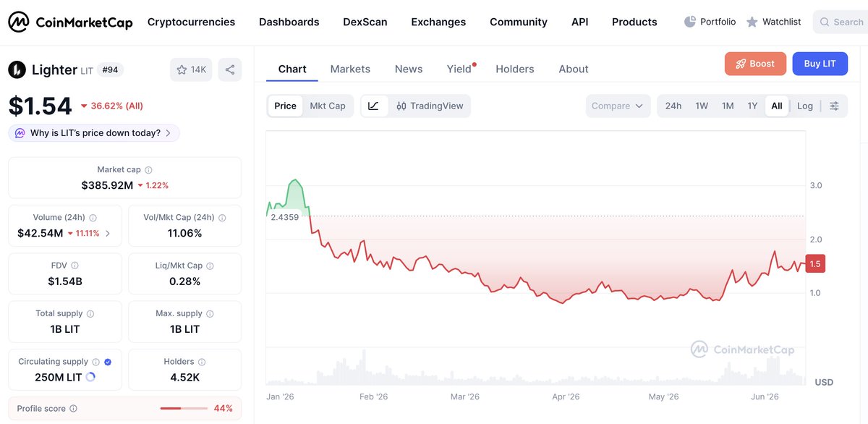Click the Vol/Mkt Cap info icon

point(222,218)
